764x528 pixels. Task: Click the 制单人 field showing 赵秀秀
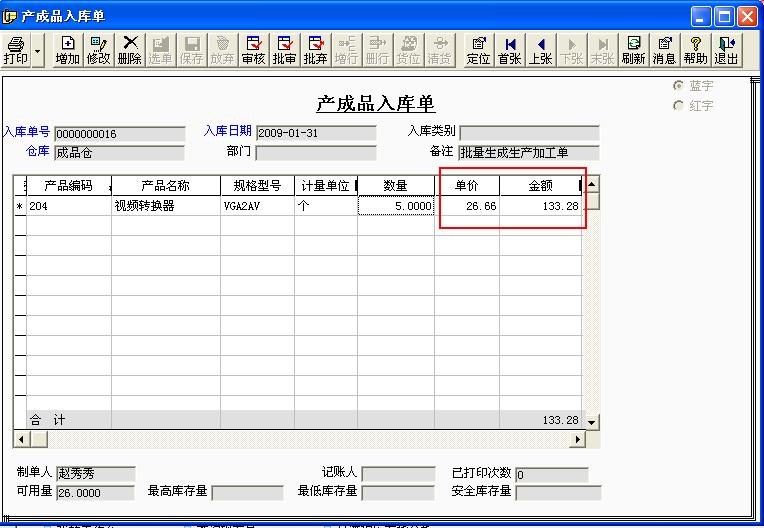tap(96, 473)
